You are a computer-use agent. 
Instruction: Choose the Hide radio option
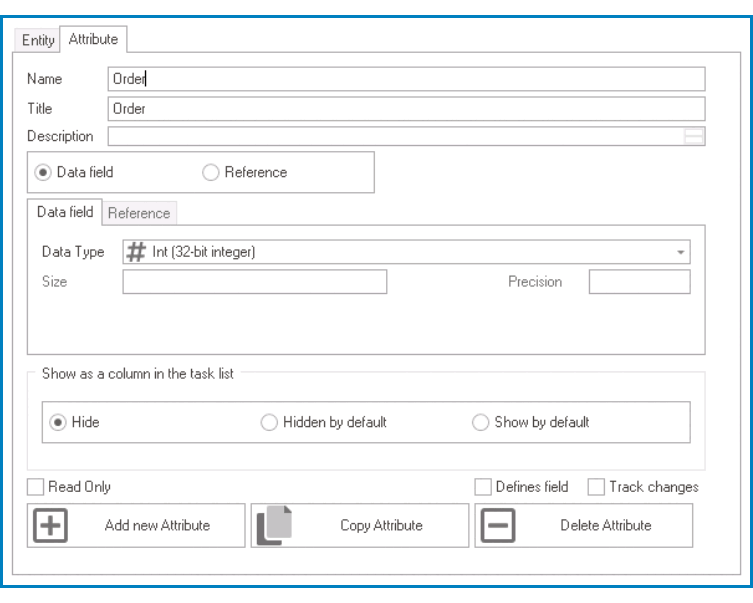[x=58, y=422]
